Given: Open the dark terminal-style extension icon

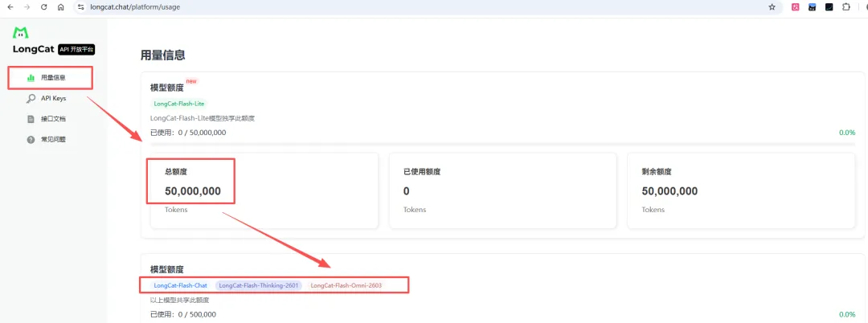Looking at the screenshot, I should pyautogui.click(x=829, y=7).
